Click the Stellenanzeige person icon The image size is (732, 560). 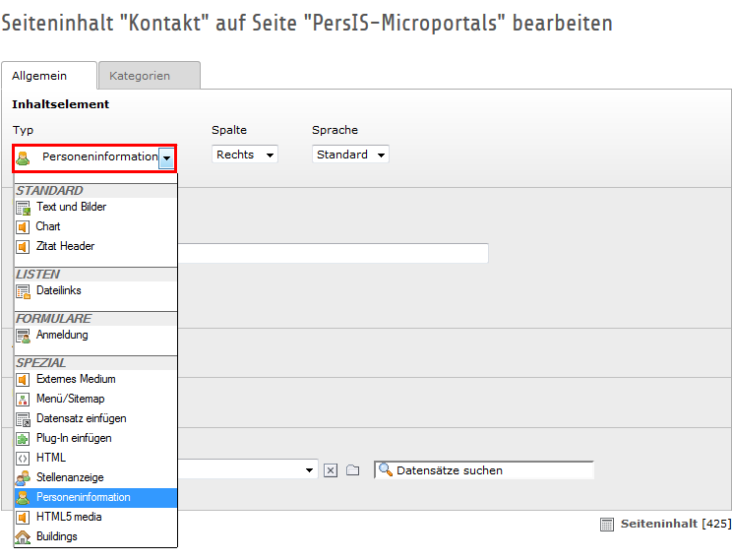23,478
